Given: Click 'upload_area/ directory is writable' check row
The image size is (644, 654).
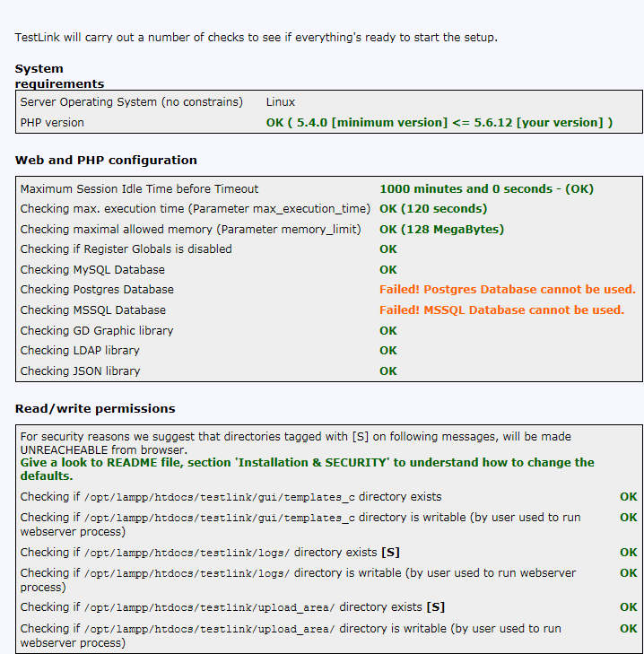Looking at the screenshot, I should (x=291, y=635).
